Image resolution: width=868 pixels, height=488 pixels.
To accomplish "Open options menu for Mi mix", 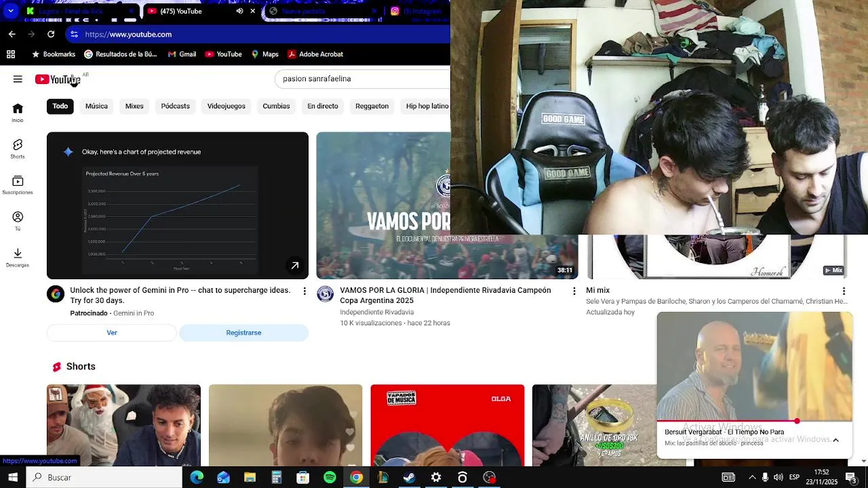I will [x=844, y=291].
